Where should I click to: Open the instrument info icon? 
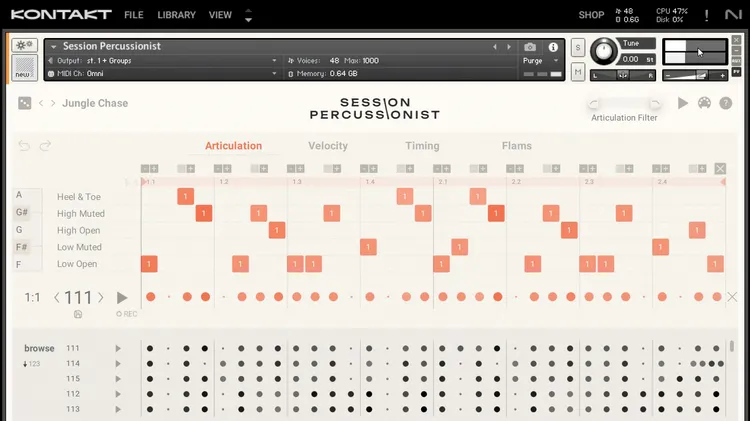coord(553,47)
